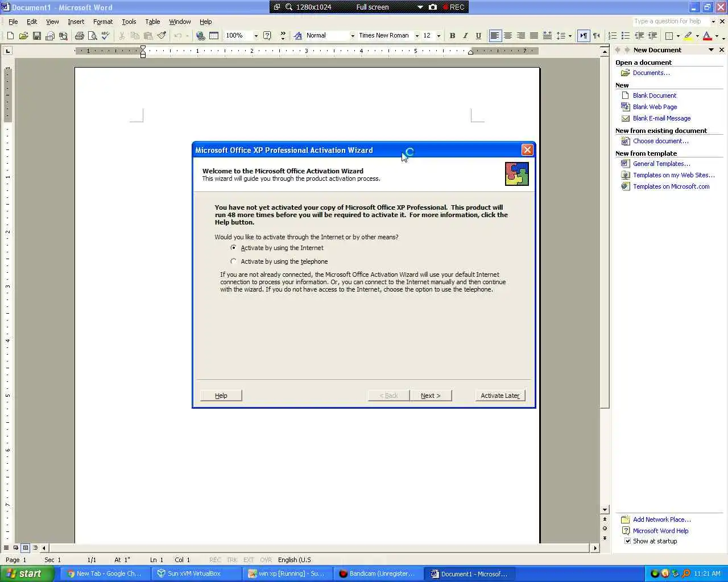
Task: Click the Open folder toolbar icon
Action: [23, 35]
